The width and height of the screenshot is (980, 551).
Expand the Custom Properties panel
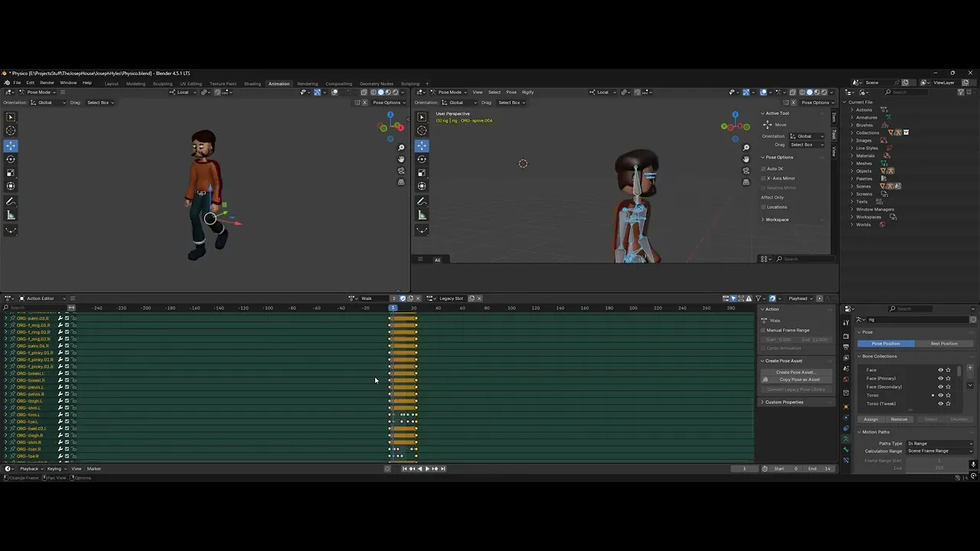784,402
